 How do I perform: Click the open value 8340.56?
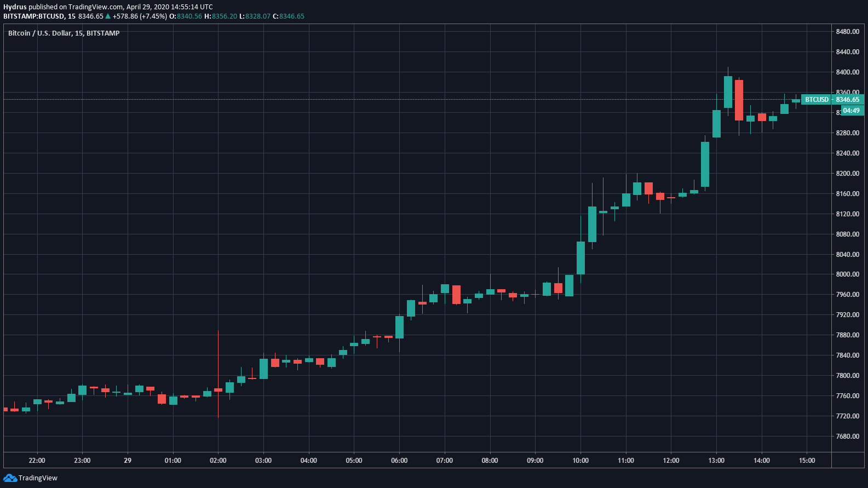coord(189,16)
